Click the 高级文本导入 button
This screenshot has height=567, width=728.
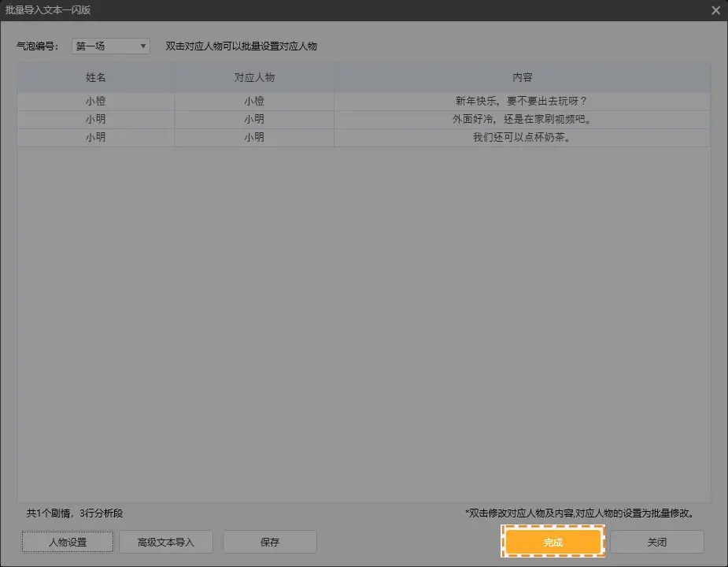point(165,542)
